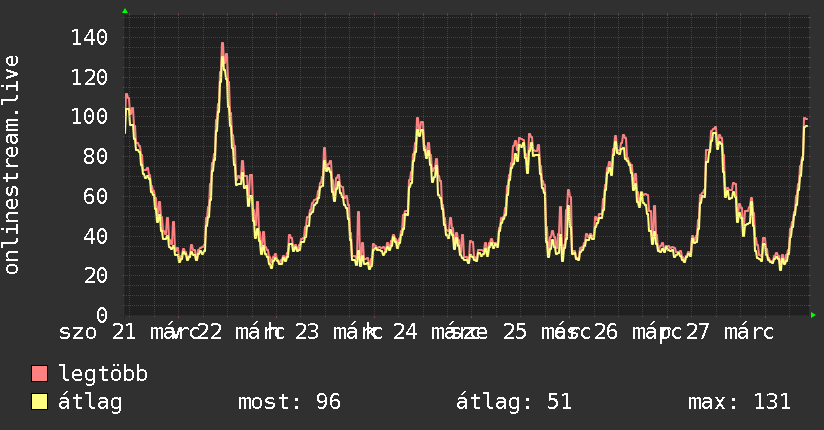Click the x-axis date number 26
The image size is (824, 430).
pos(605,332)
